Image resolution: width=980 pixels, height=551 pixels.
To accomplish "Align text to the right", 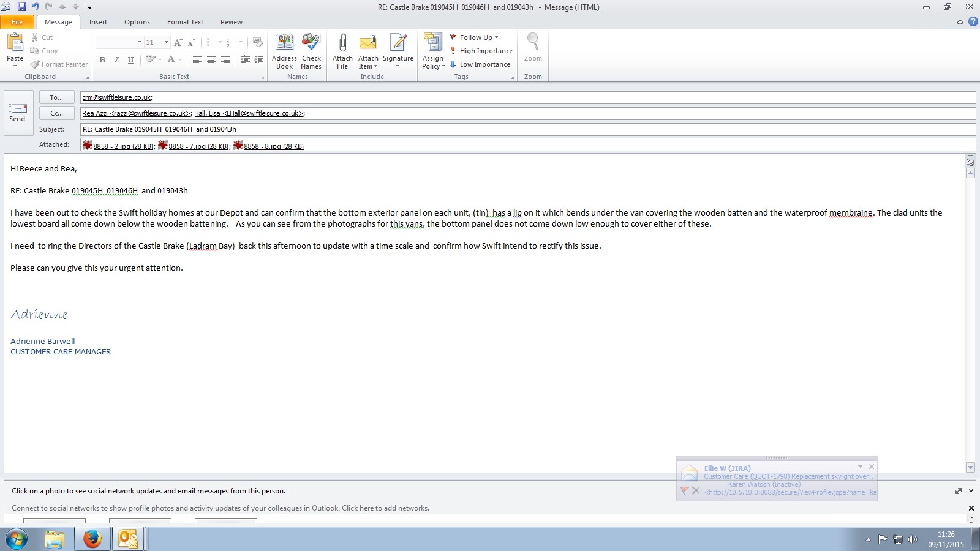I will [225, 59].
